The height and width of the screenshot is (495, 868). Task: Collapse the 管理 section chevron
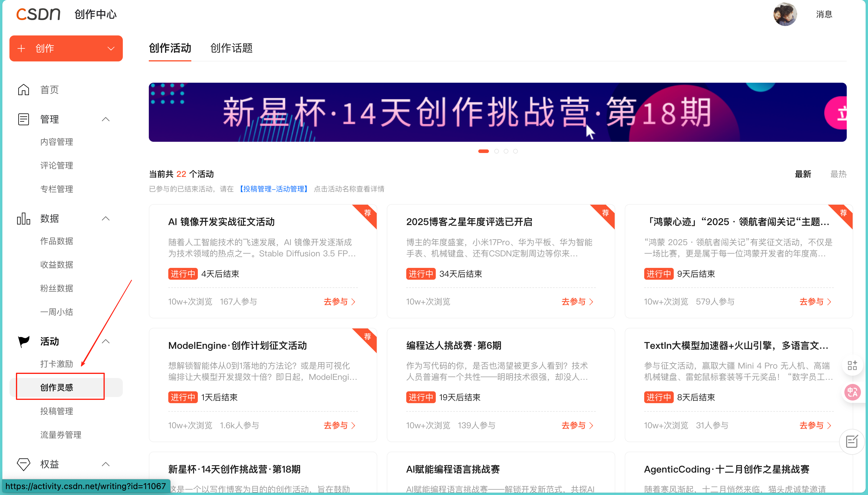point(106,119)
